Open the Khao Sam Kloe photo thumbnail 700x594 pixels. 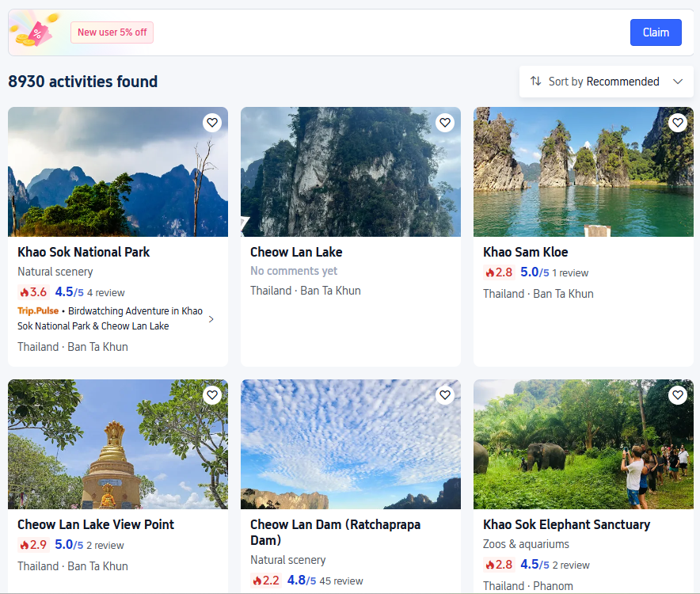click(583, 172)
